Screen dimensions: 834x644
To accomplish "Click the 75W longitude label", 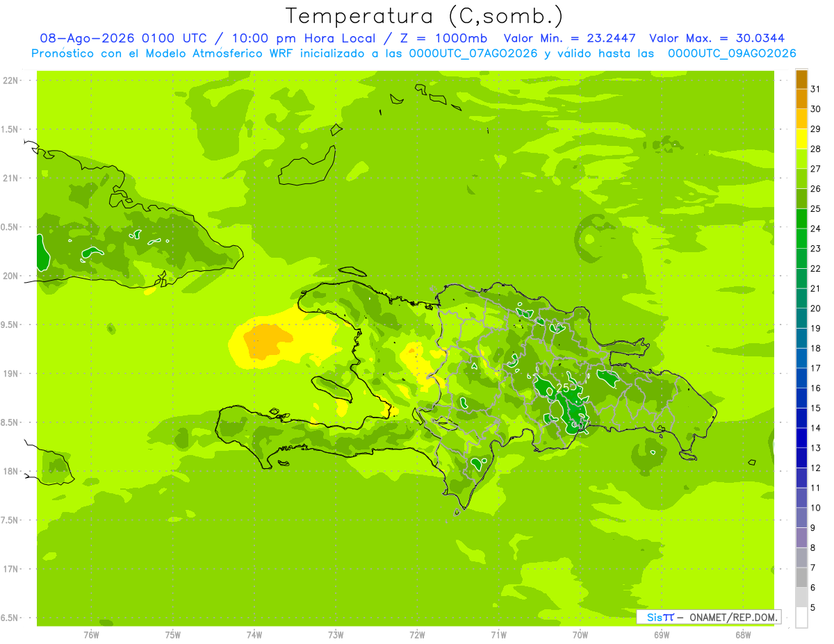I will click(173, 635).
